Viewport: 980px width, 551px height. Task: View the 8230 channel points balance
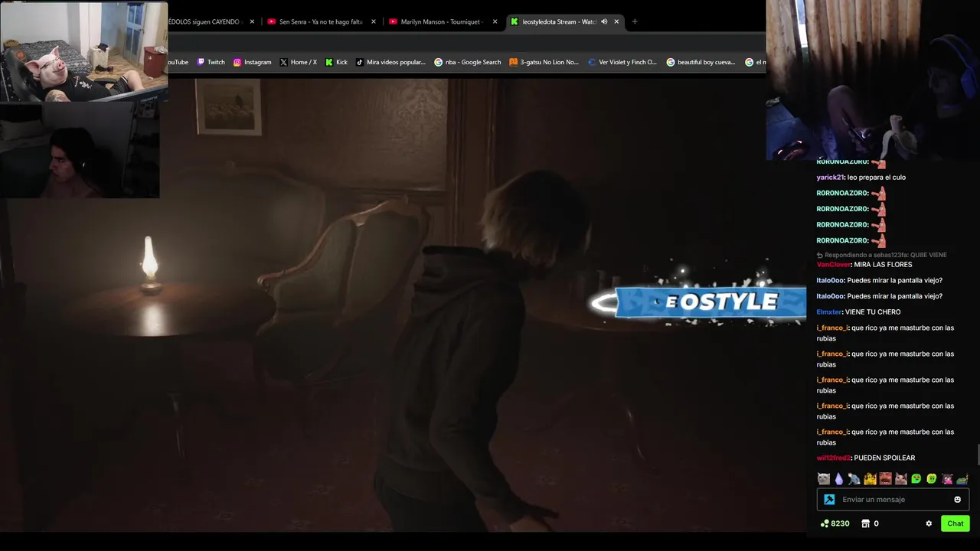tap(835, 523)
